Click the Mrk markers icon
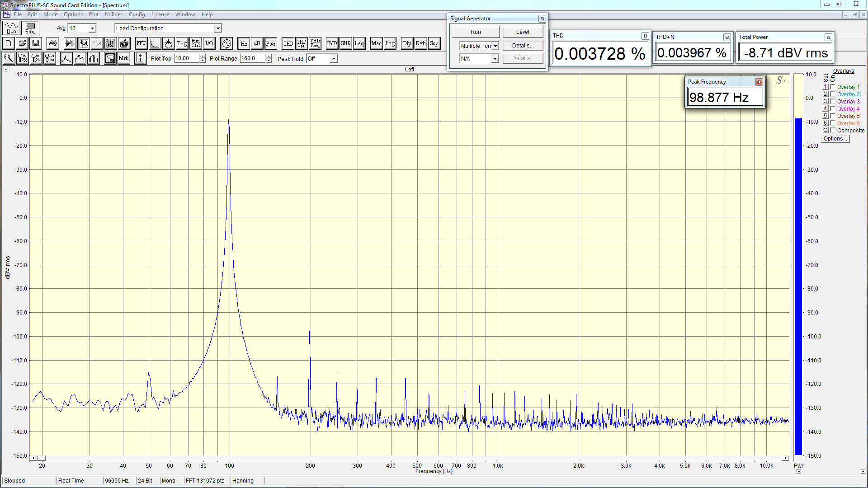The width and height of the screenshot is (868, 488). click(x=123, y=58)
